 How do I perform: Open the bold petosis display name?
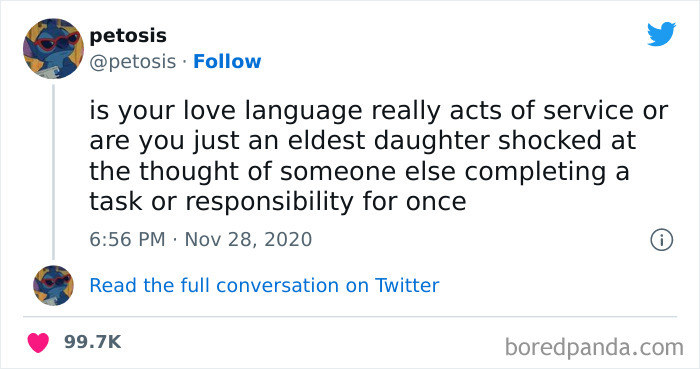pyautogui.click(x=128, y=36)
